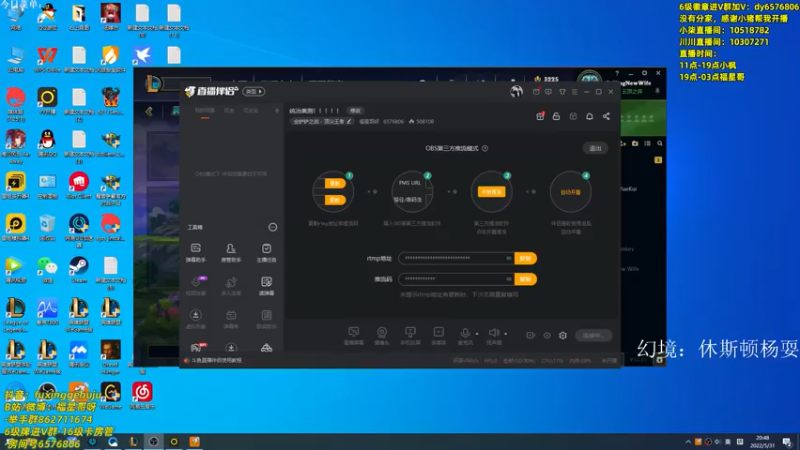Open the 读弹幕 tool
Screen dimensions: 800x450
[266, 286]
